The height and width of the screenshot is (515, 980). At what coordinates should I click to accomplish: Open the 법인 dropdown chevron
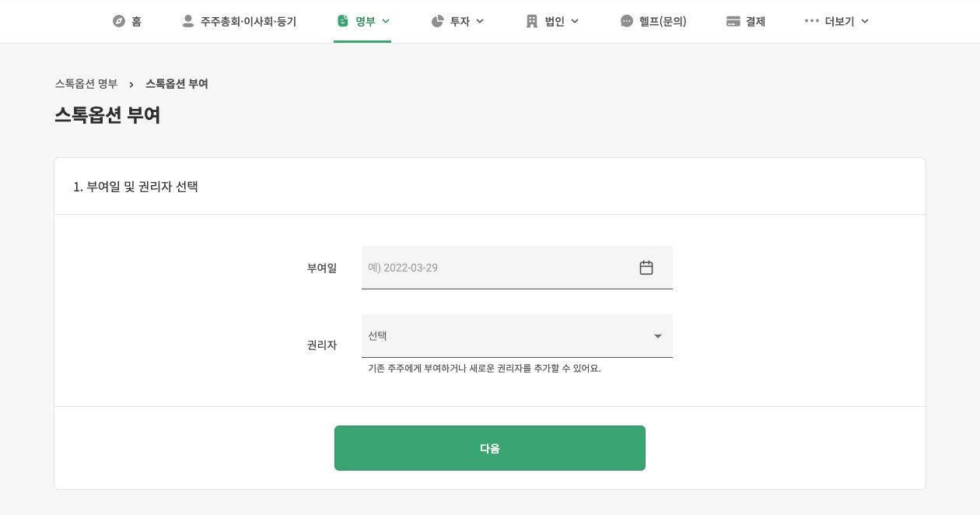click(575, 21)
